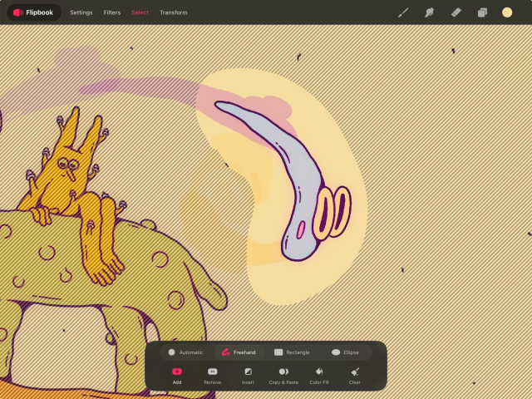Choose Automatic selection mode
The width and height of the screenshot is (532, 399).
186,352
